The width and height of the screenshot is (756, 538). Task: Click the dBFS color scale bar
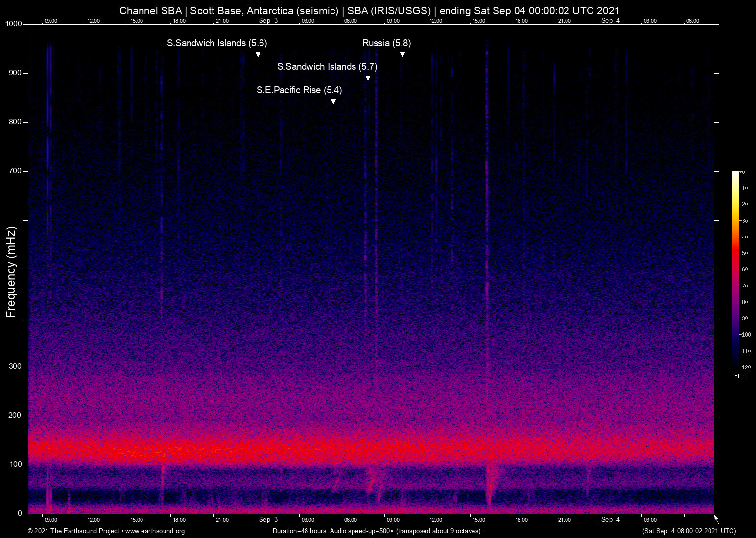pos(735,269)
